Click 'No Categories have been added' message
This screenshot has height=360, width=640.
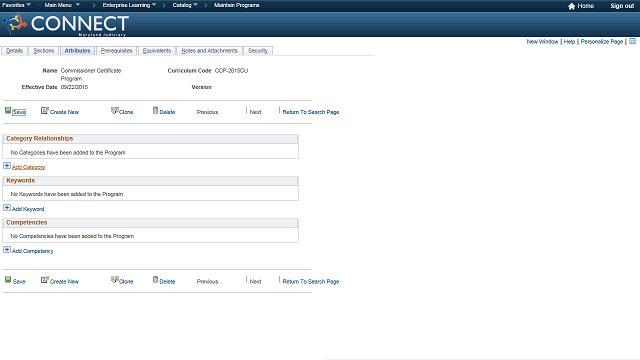tap(68, 153)
